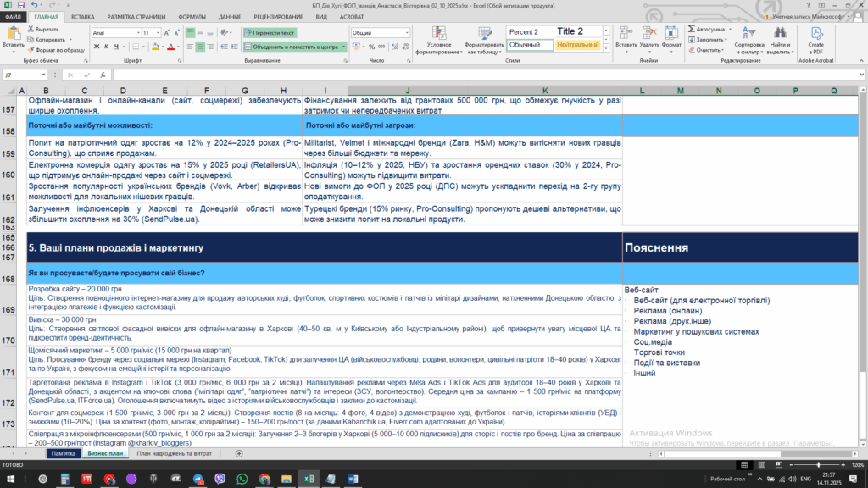Click the Save icon in quick access toolbar

click(x=21, y=5)
